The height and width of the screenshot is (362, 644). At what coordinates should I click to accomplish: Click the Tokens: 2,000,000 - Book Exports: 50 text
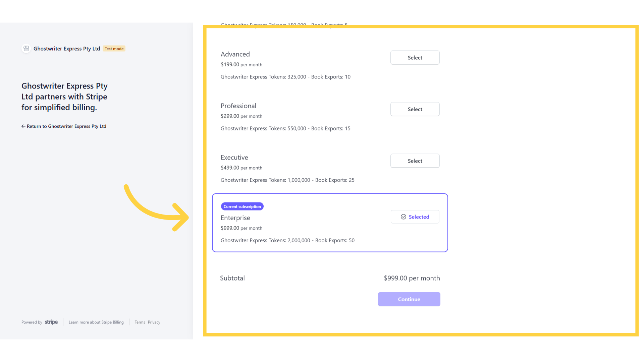coord(287,240)
